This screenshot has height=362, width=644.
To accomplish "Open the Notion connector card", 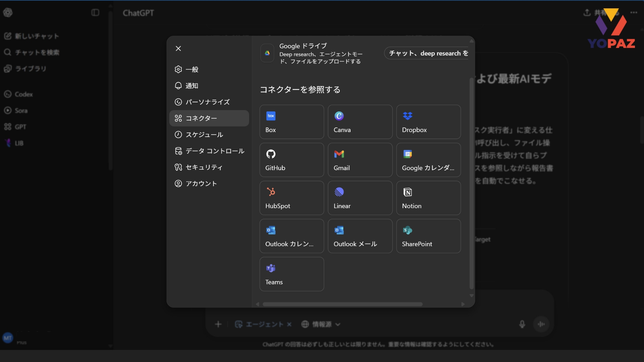I will tap(428, 198).
